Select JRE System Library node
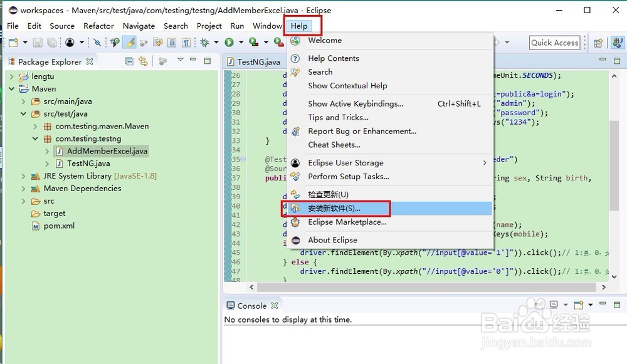The width and height of the screenshot is (627, 364). (100, 176)
